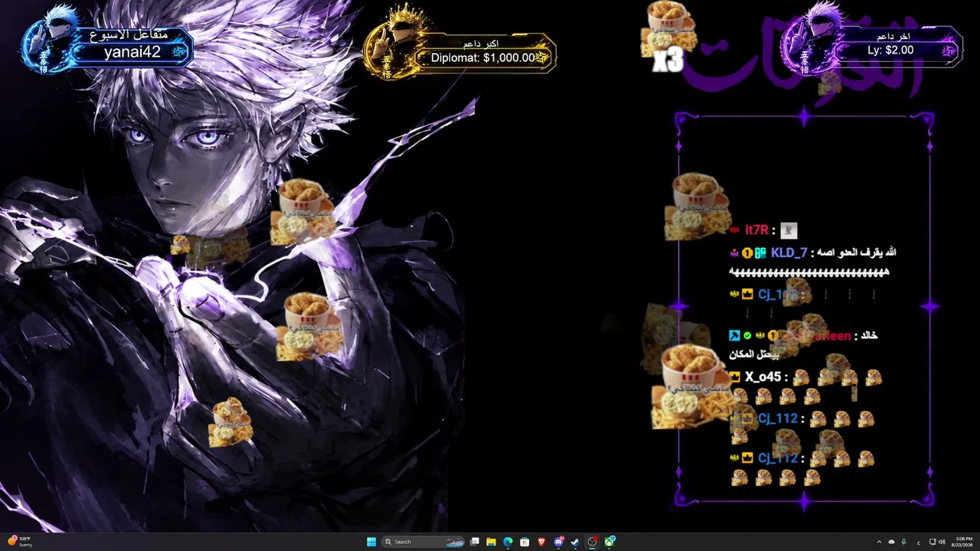Switch the input language indicator
Viewport: 980px width, 551px height.
[919, 542]
